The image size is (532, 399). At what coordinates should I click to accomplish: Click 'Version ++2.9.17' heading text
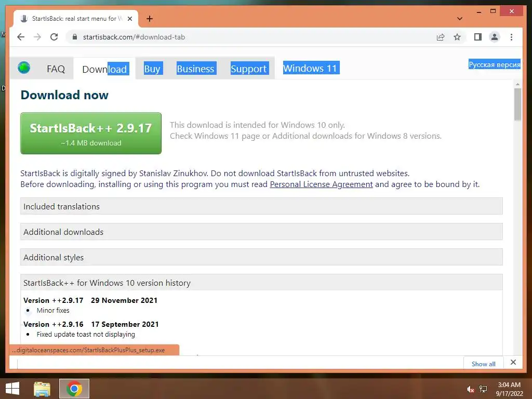click(54, 300)
